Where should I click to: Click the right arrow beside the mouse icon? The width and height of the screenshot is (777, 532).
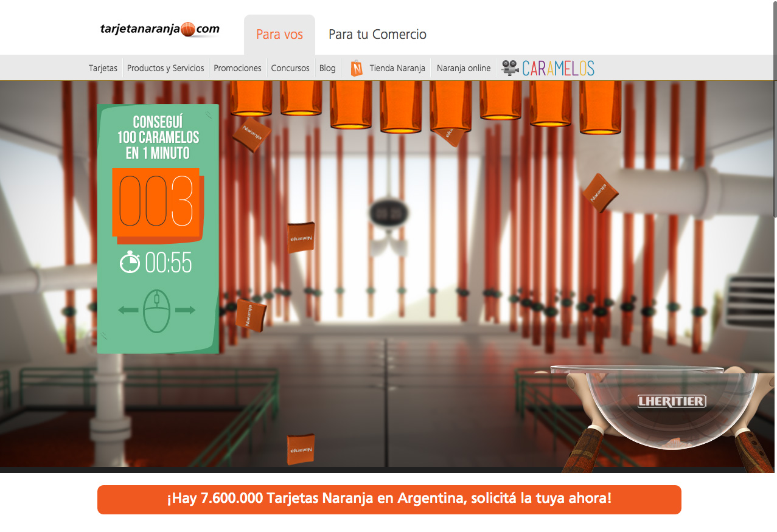(x=186, y=311)
